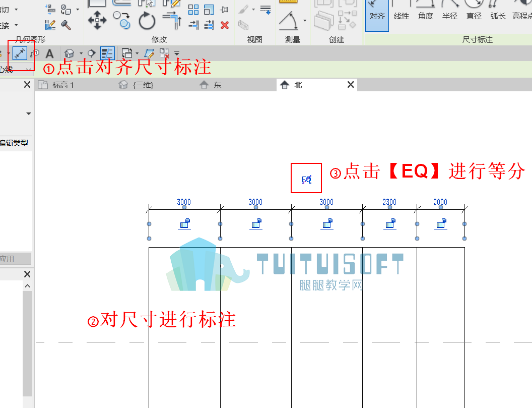The height and width of the screenshot is (408, 532).
Task: Select the Move tool four-arrow icon
Action: click(97, 20)
